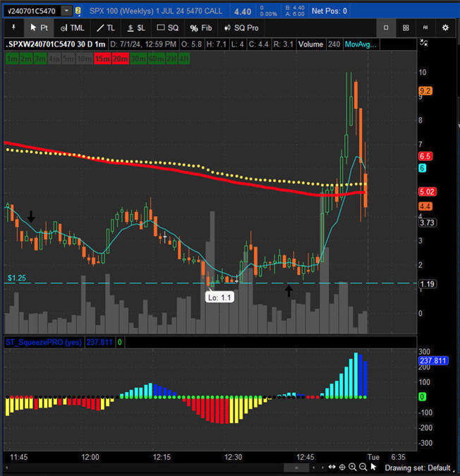Select the SQ Pro tool
The width and height of the screenshot is (460, 476).
(x=241, y=28)
